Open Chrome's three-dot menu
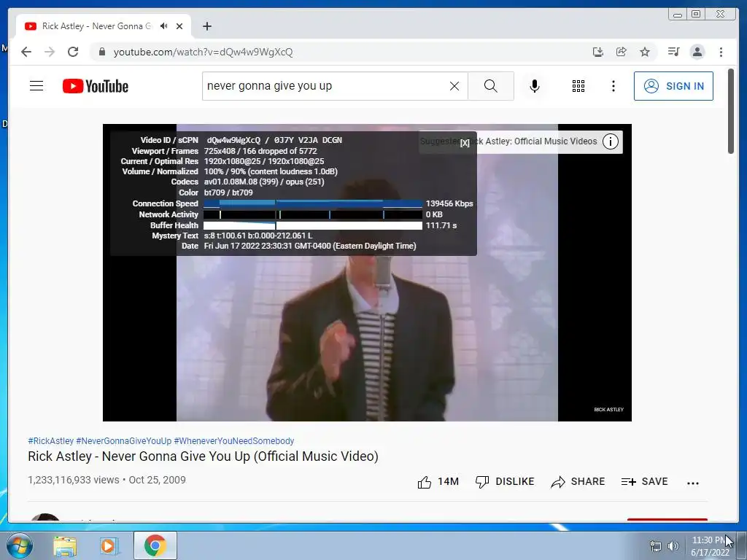 pyautogui.click(x=721, y=52)
